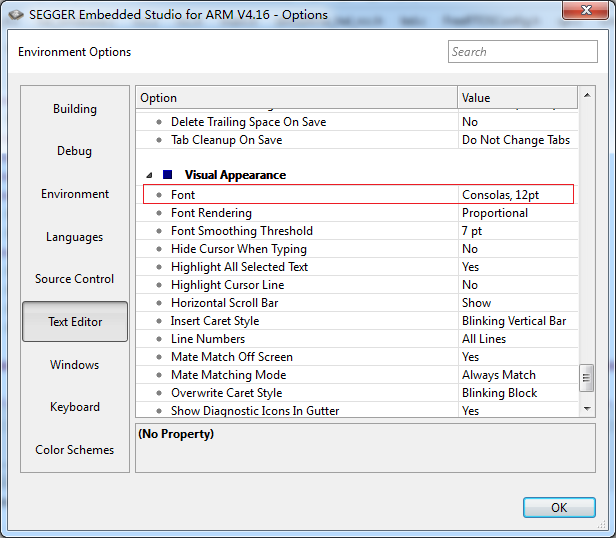Image resolution: width=616 pixels, height=538 pixels.
Task: Click the vertical scrollbar thumb
Action: coord(587,378)
